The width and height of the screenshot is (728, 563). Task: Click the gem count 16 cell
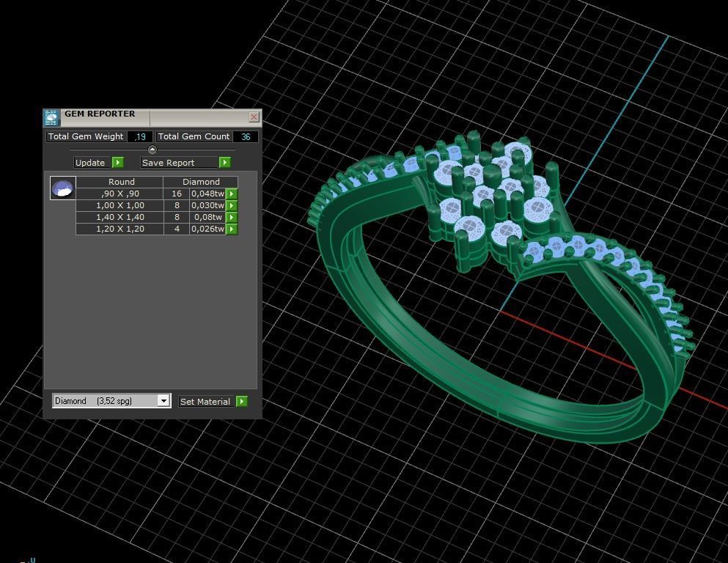[x=177, y=194]
